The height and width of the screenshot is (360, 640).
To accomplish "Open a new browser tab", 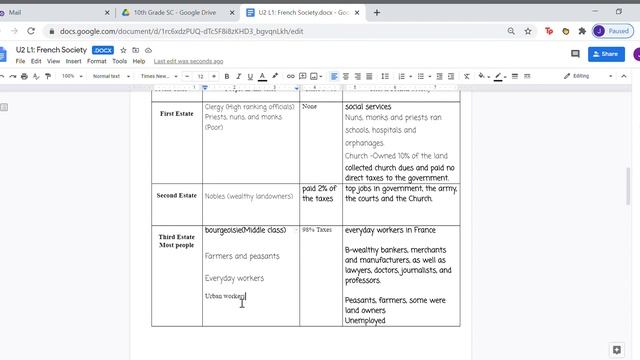I will (377, 13).
